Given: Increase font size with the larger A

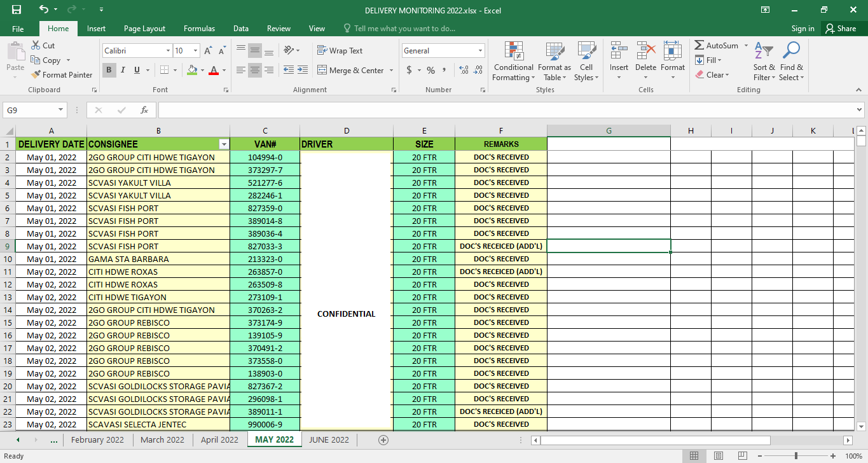Looking at the screenshot, I should 208,50.
